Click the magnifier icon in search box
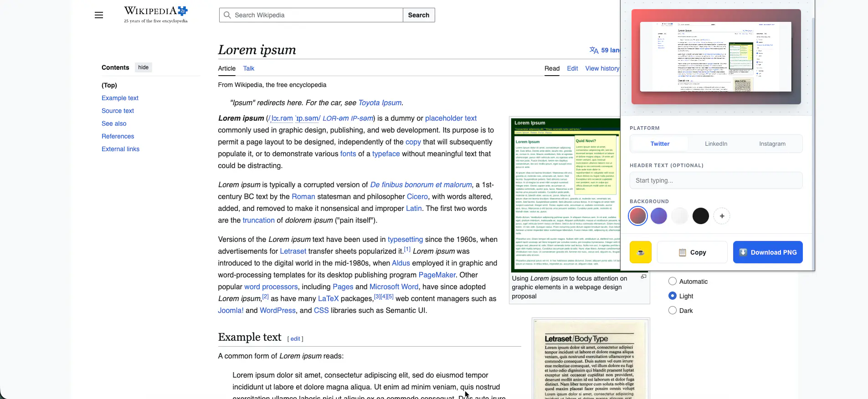The width and height of the screenshot is (868, 399). point(227,15)
